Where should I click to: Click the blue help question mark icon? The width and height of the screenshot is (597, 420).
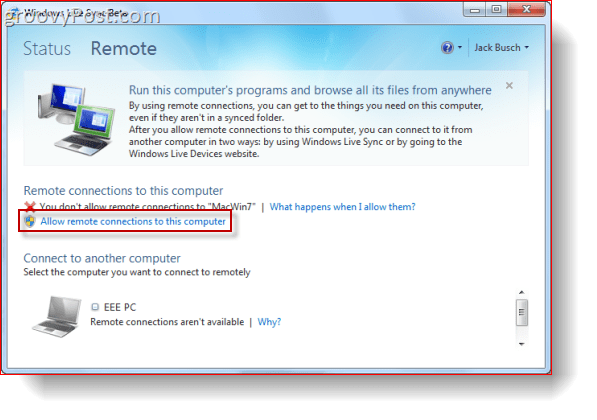pyautogui.click(x=447, y=48)
